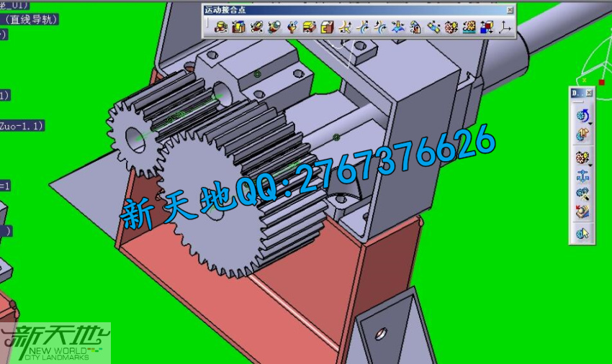Close the 运动接合点 toolbar

[x=510, y=10]
